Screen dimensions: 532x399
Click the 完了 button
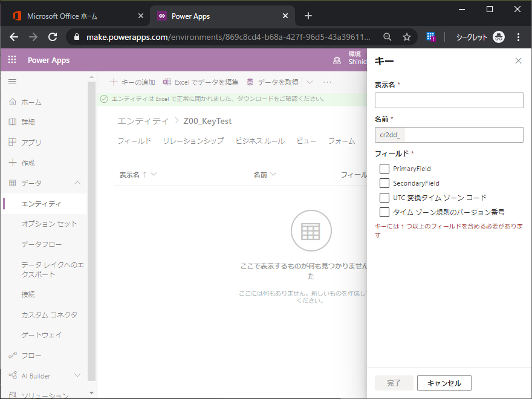click(394, 383)
